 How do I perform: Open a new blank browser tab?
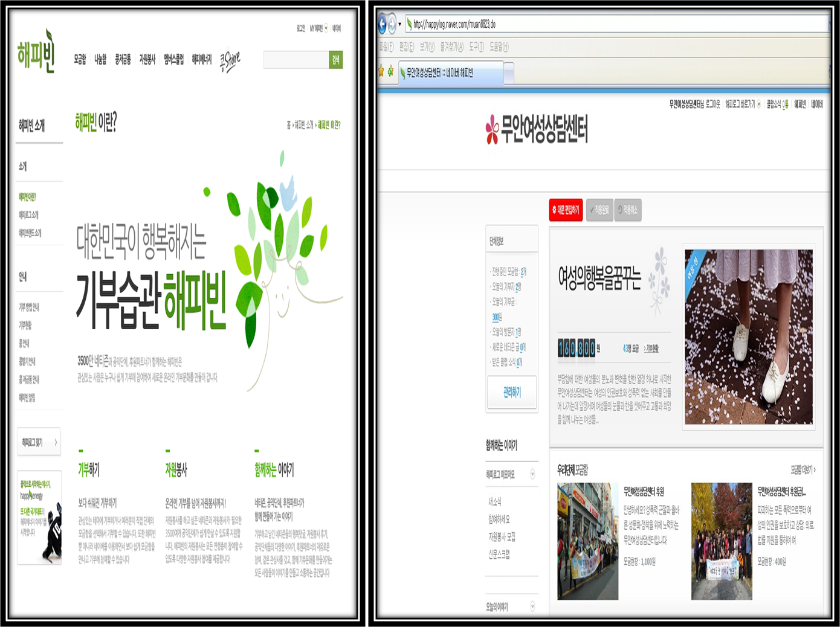tap(509, 74)
